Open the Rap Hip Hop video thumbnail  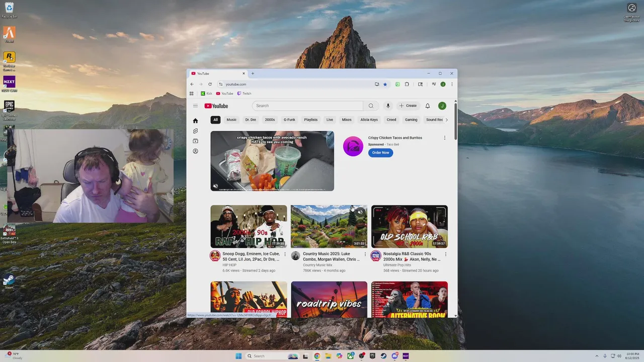coord(249,226)
